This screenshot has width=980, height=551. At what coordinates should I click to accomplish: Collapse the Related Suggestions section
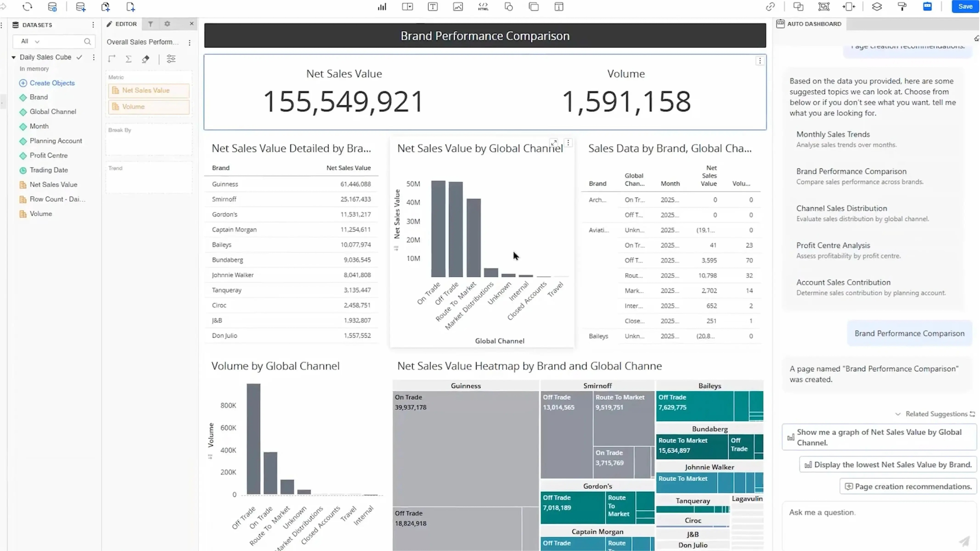(898, 414)
